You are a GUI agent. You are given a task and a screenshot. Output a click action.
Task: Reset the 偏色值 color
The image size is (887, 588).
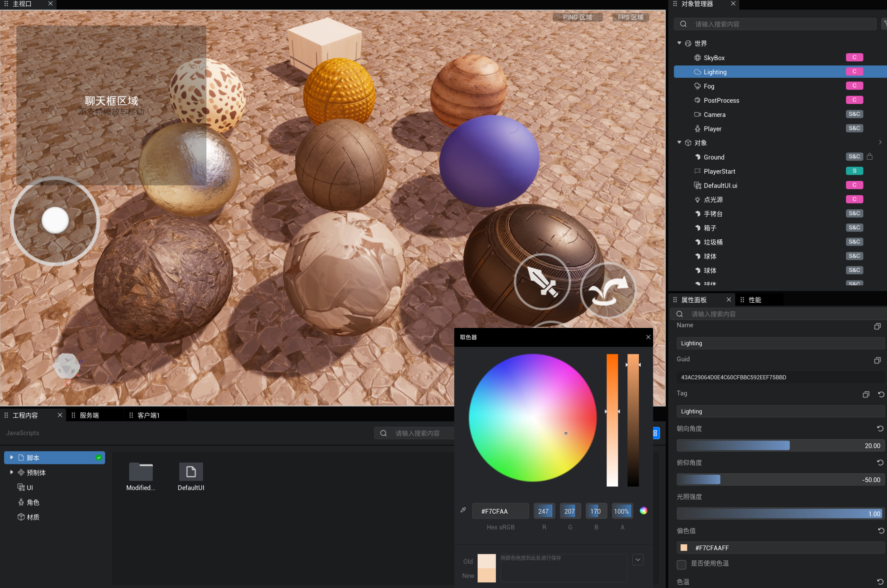coord(881,531)
